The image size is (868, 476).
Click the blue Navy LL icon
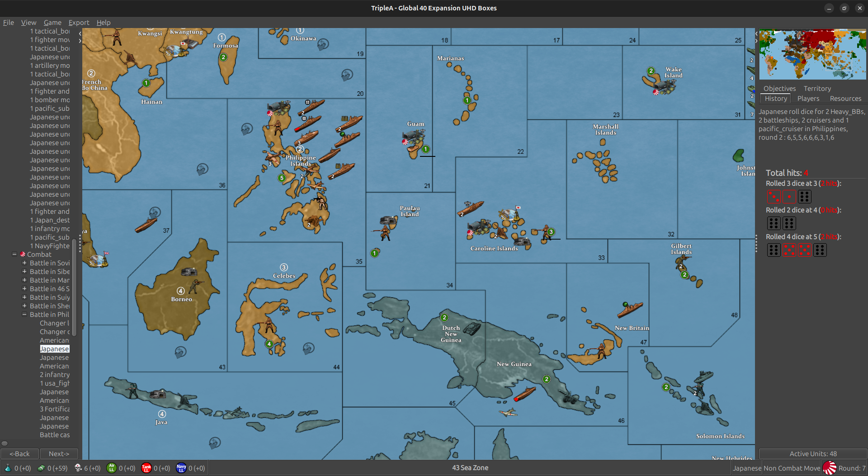(181, 468)
